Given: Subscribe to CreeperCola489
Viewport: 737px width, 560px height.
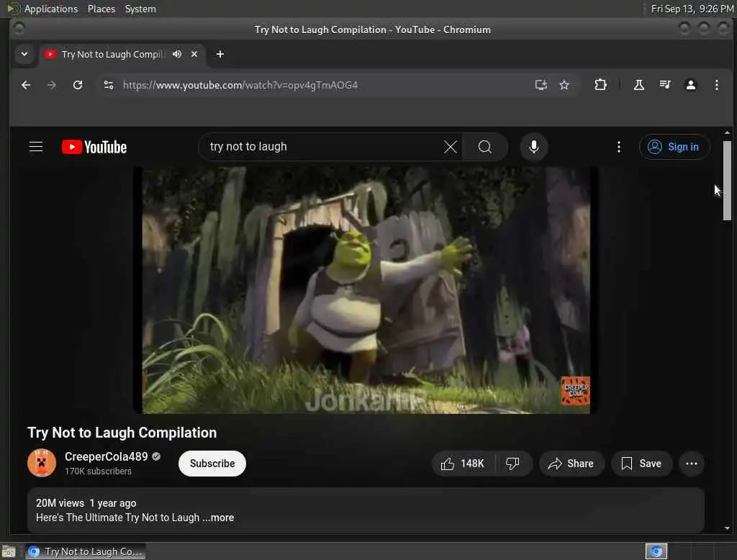Looking at the screenshot, I should pos(212,464).
